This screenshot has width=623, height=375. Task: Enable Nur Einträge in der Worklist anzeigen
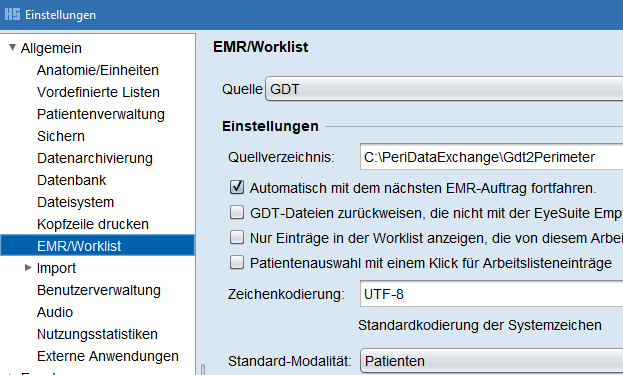(x=237, y=238)
